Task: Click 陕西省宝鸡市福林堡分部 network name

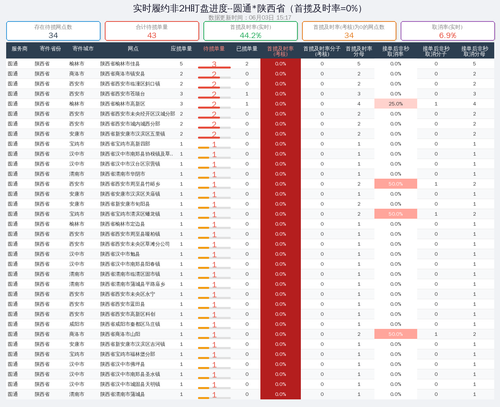Action: 128,354
